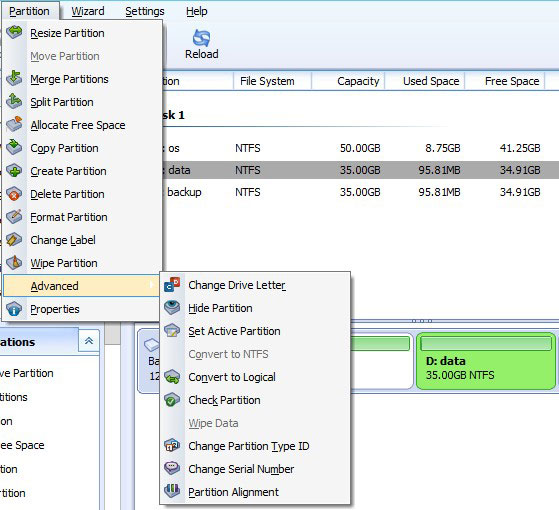
Task: Select the Merge Partitions menu entry
Action: tap(83, 79)
